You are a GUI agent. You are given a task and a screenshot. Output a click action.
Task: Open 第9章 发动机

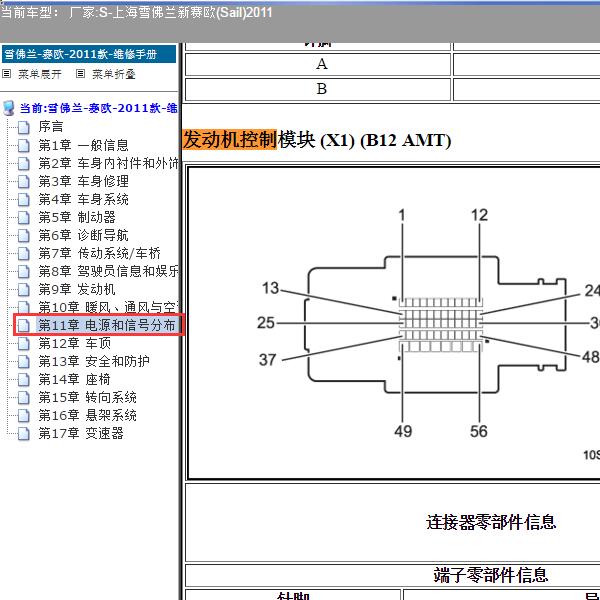(77, 289)
